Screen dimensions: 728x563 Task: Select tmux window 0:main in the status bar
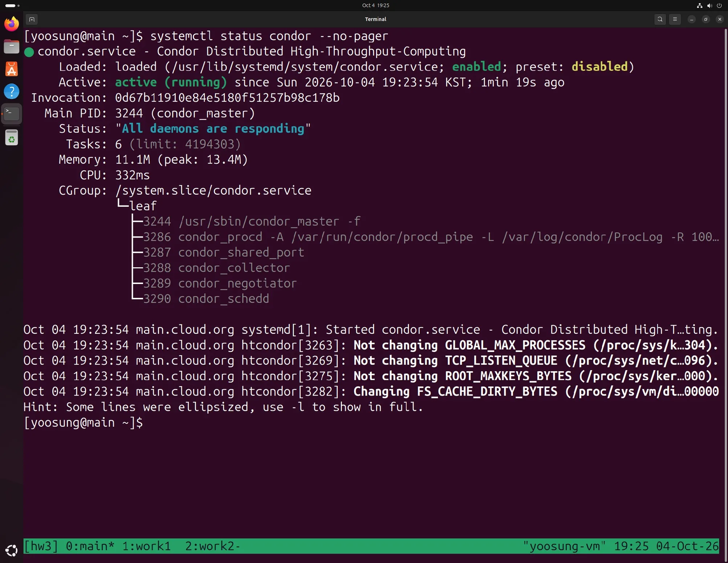tap(90, 546)
